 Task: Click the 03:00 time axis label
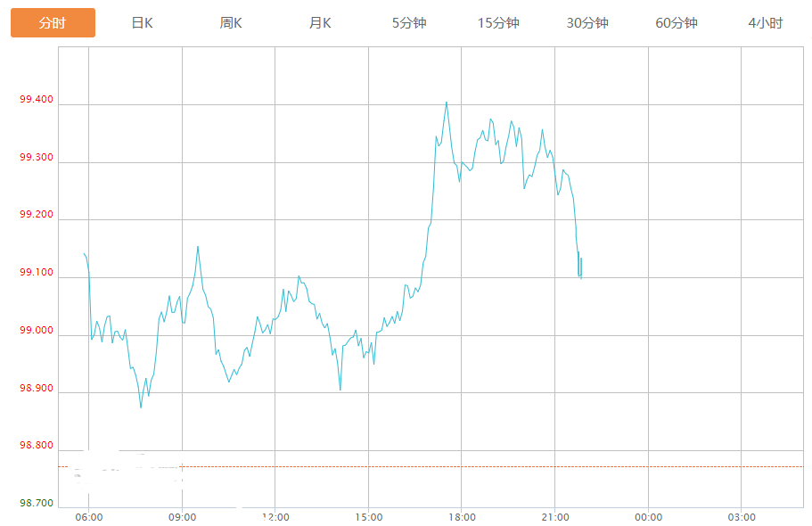pos(742,517)
